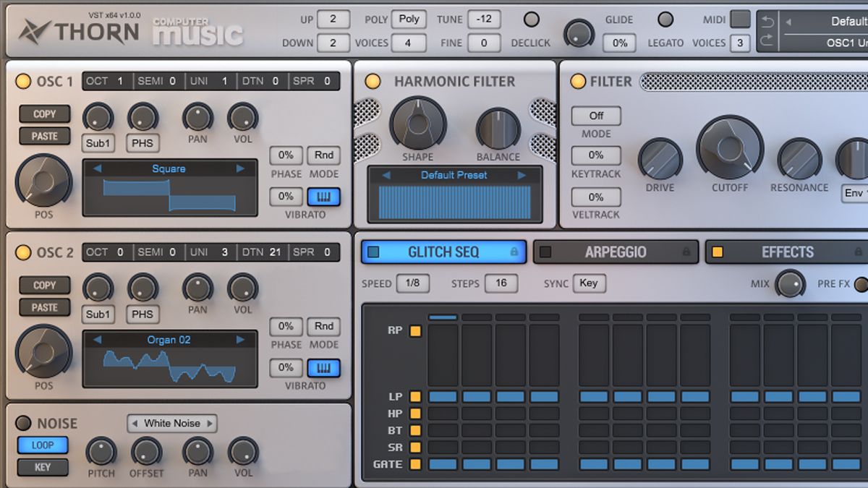
Task: Select next OSC 2 waveform after Organ 02
Action: point(240,339)
